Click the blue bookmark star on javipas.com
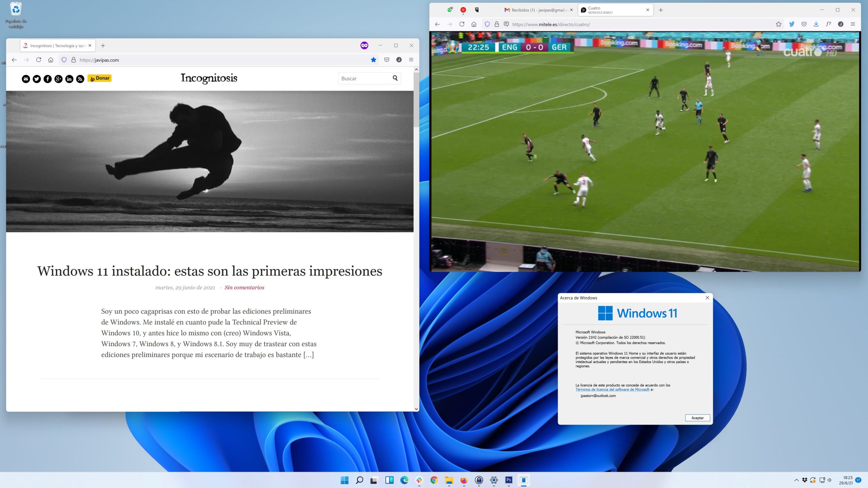The height and width of the screenshot is (488, 868). [373, 60]
